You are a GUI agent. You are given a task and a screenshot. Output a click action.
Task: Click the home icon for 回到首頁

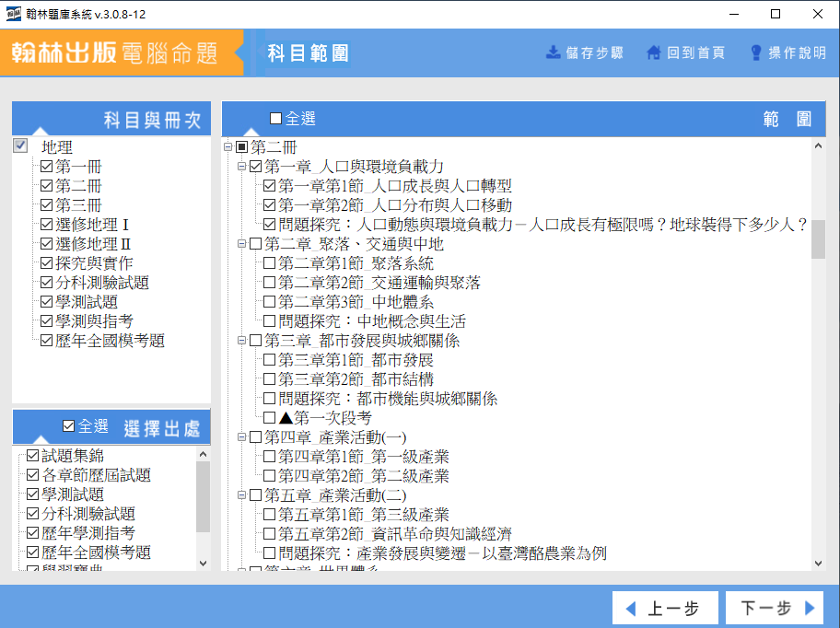click(x=654, y=52)
